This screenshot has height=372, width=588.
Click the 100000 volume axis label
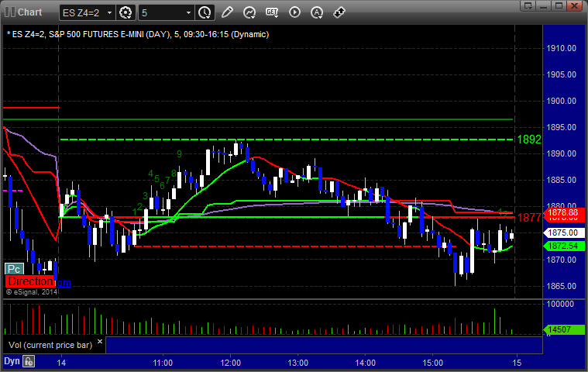560,304
